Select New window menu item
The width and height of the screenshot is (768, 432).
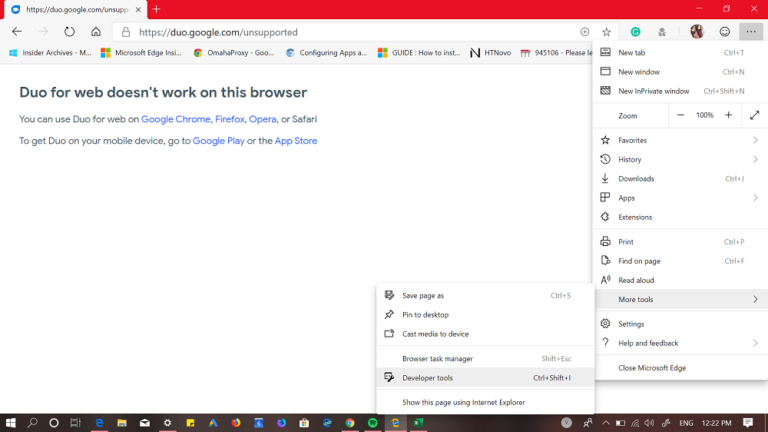coord(680,72)
